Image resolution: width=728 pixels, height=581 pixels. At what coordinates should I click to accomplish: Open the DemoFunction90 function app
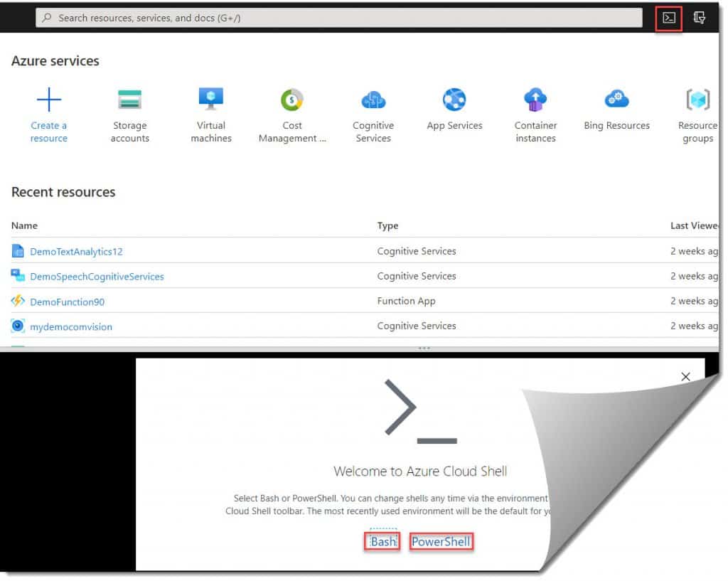[x=67, y=302]
